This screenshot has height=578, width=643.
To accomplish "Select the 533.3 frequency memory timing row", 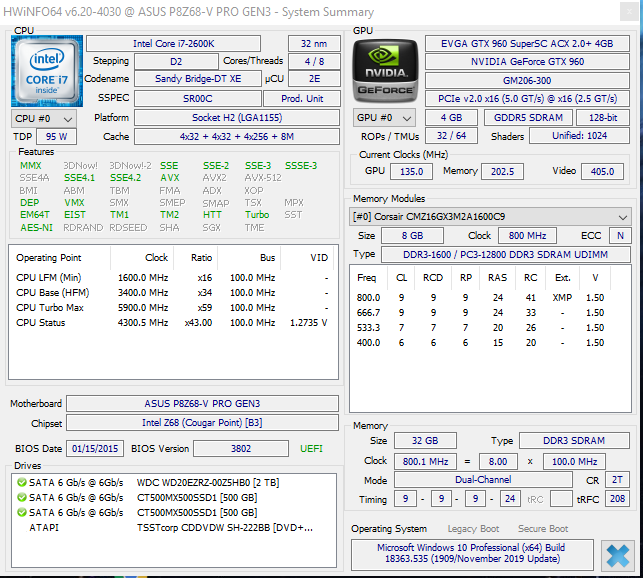I will [x=490, y=328].
